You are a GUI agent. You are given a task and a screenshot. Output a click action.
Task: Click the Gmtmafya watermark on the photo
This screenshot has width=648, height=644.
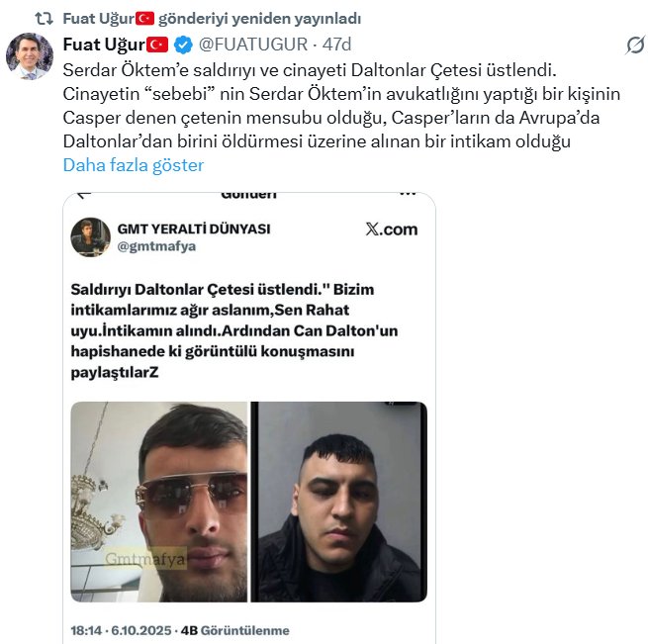145,559
